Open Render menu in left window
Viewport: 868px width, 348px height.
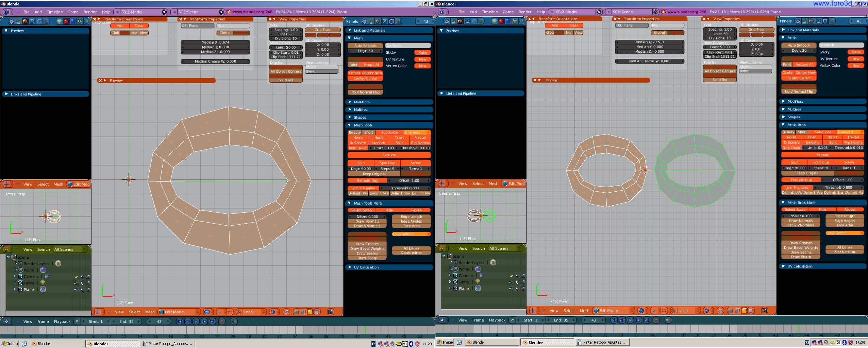point(90,12)
